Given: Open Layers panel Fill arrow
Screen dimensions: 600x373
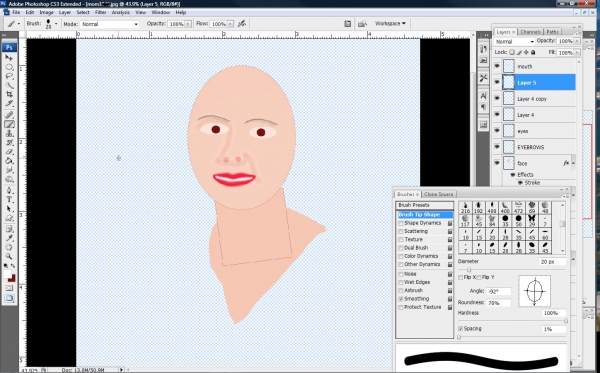Looking at the screenshot, I should click(577, 52).
